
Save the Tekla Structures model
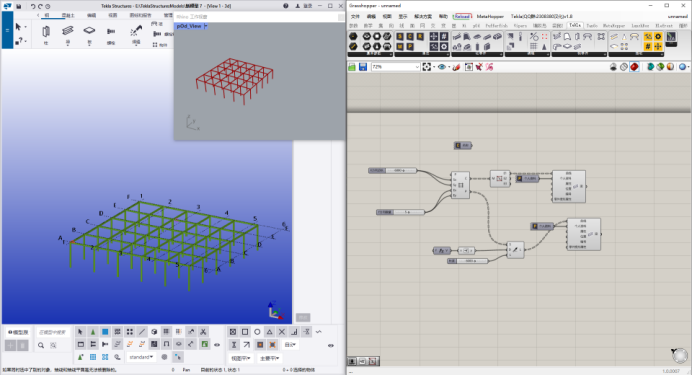pyautogui.click(x=19, y=6)
